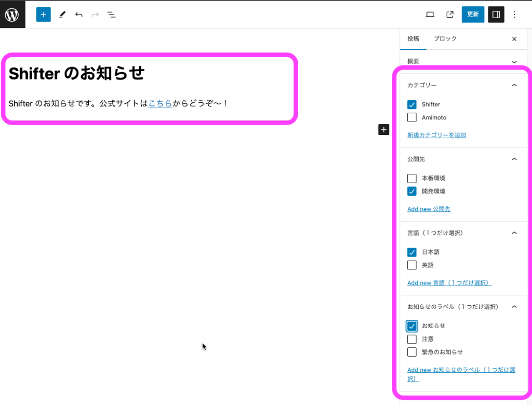Click the post title Shifter のお知らせ
The image size is (532, 405).
pyautogui.click(x=77, y=73)
